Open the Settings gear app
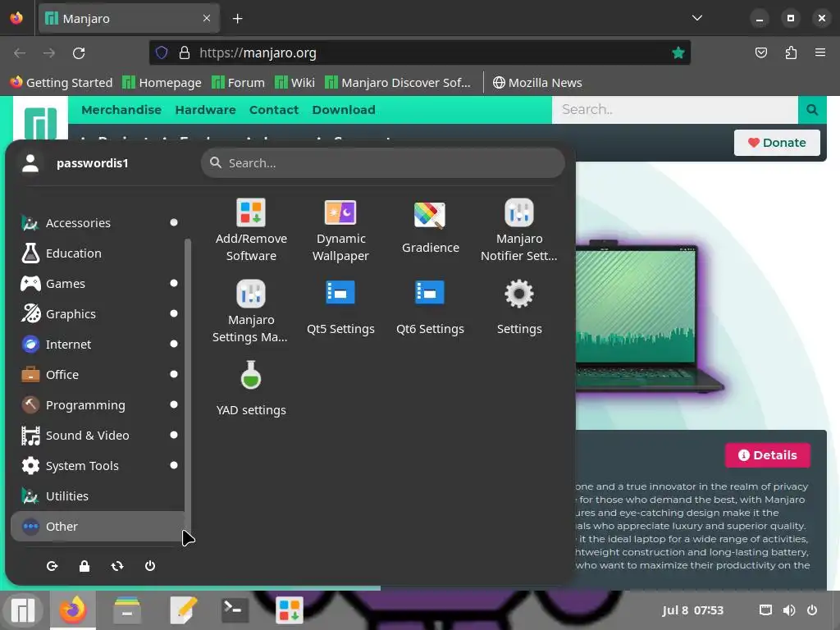840x630 pixels. (519, 308)
